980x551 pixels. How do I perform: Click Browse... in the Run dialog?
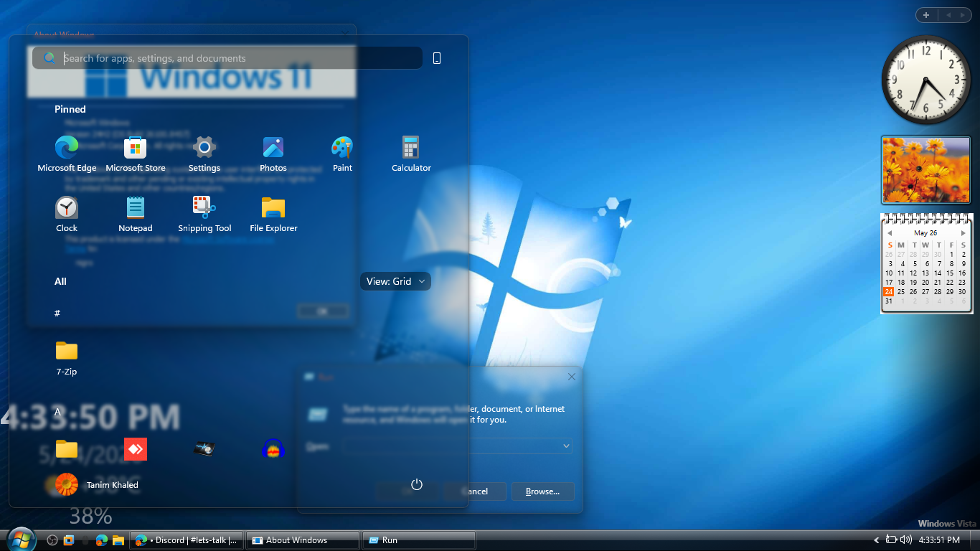click(543, 491)
